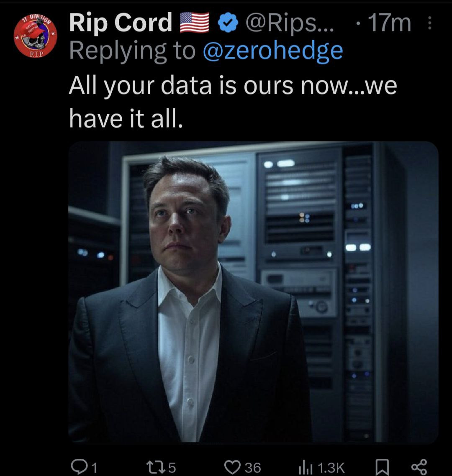The height and width of the screenshot is (476, 452).
Task: Click the 1.3K views count
Action: (331, 467)
